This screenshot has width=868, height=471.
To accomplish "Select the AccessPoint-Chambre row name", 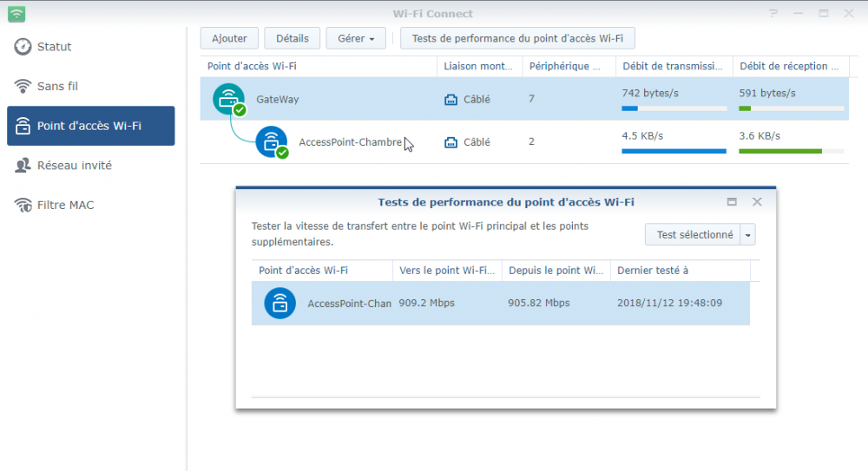I will [351, 142].
